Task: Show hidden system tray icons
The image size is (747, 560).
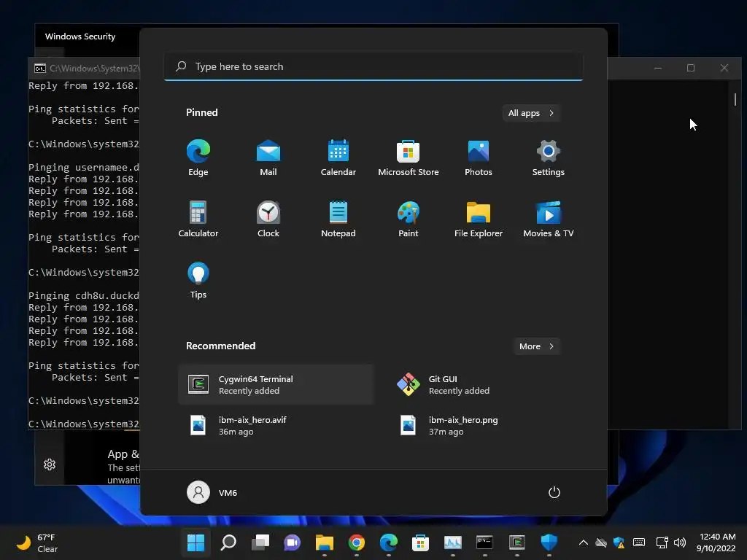Action: pyautogui.click(x=583, y=542)
